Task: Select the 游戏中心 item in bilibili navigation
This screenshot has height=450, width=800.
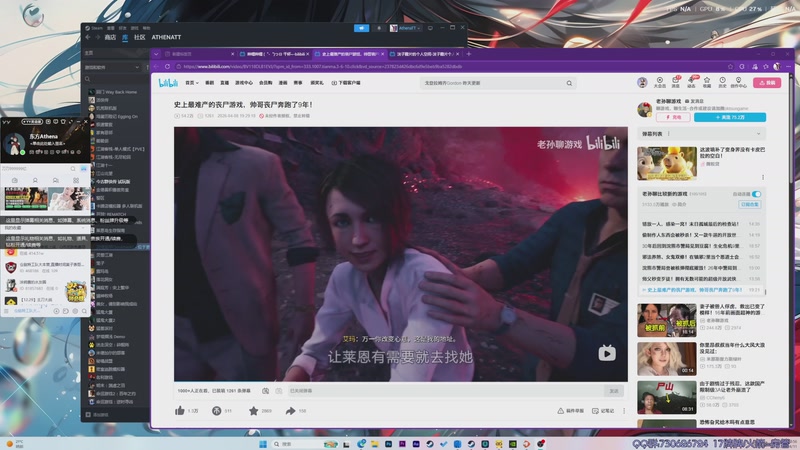Action: pyautogui.click(x=244, y=83)
